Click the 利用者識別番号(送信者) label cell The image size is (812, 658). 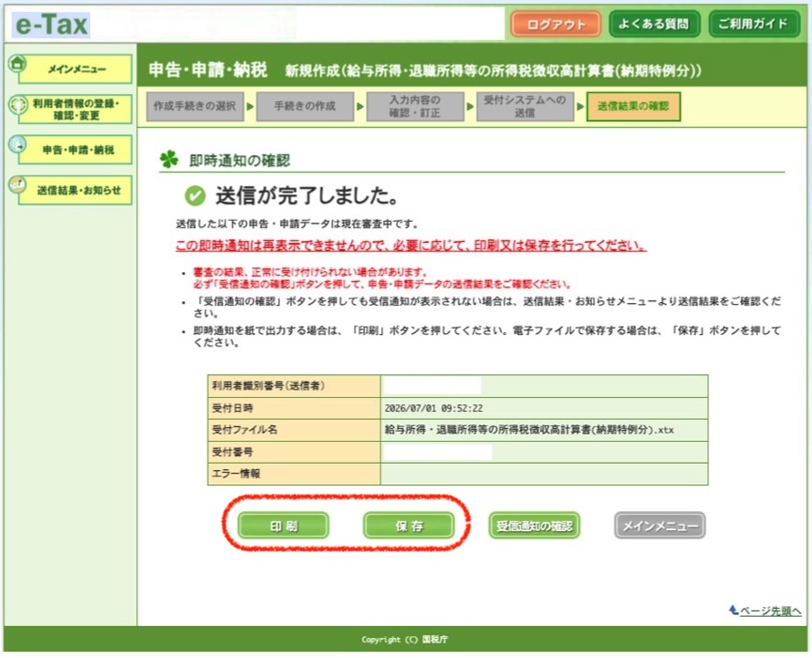(x=294, y=386)
